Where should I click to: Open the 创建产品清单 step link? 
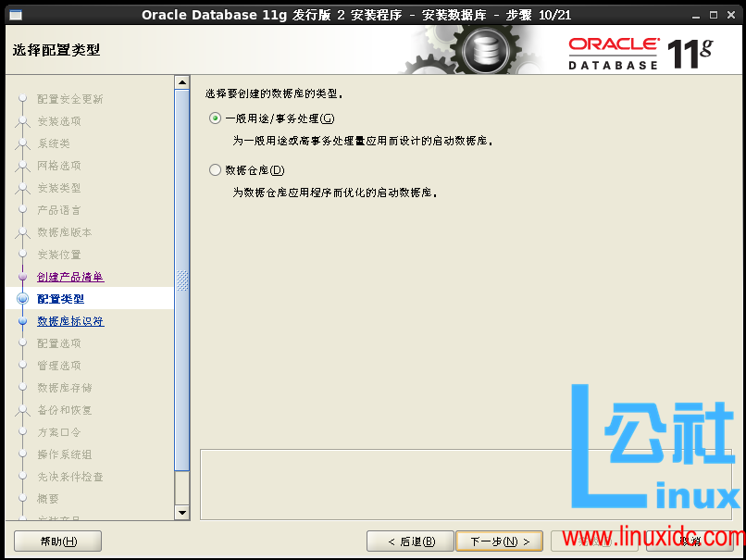click(69, 276)
